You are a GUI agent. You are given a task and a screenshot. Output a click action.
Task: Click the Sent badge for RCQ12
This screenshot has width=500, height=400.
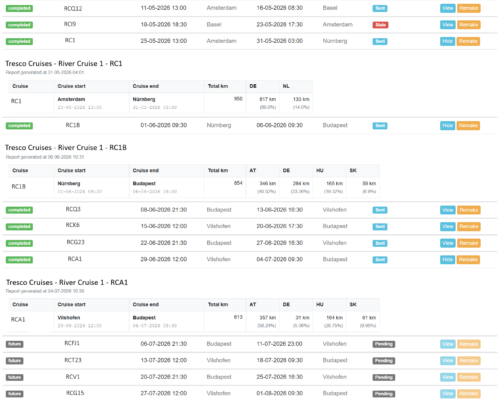(380, 8)
